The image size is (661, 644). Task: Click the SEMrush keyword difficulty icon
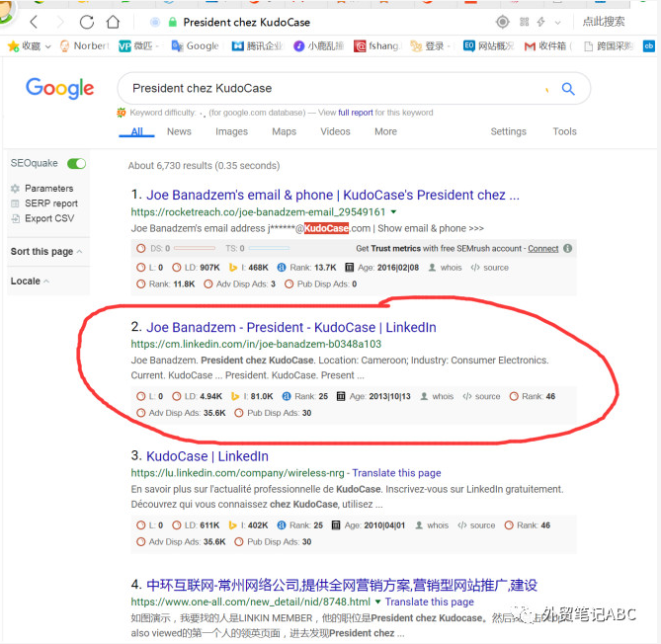point(121,113)
